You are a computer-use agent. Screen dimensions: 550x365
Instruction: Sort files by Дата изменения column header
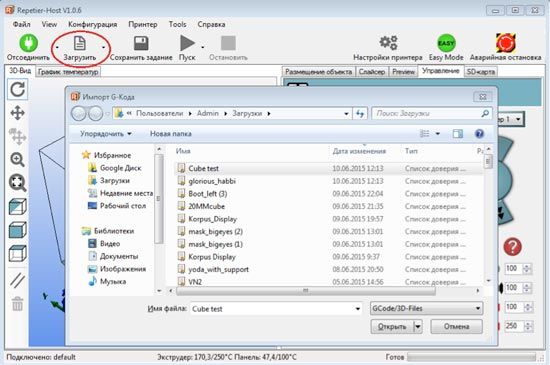359,151
